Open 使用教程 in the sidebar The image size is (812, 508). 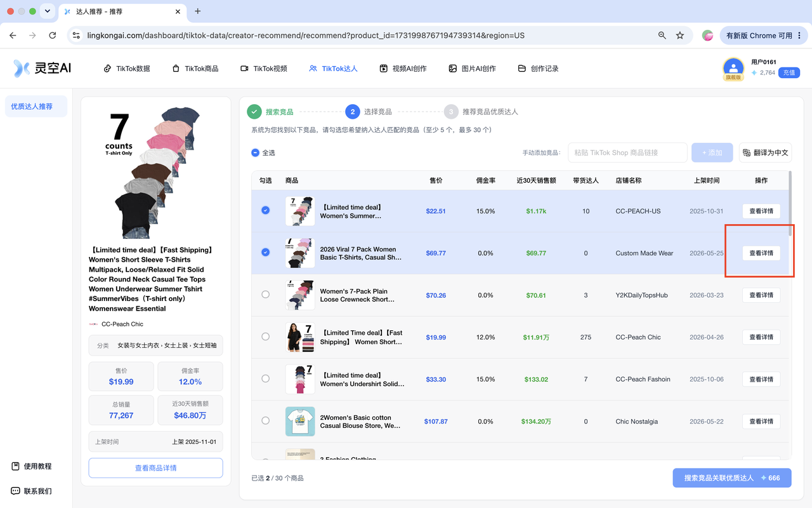(x=32, y=466)
